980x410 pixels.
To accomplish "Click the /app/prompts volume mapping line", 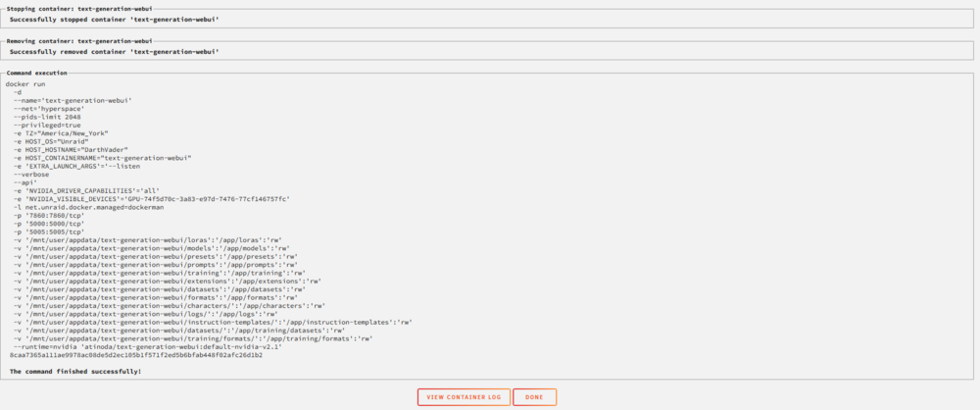I will [x=155, y=264].
